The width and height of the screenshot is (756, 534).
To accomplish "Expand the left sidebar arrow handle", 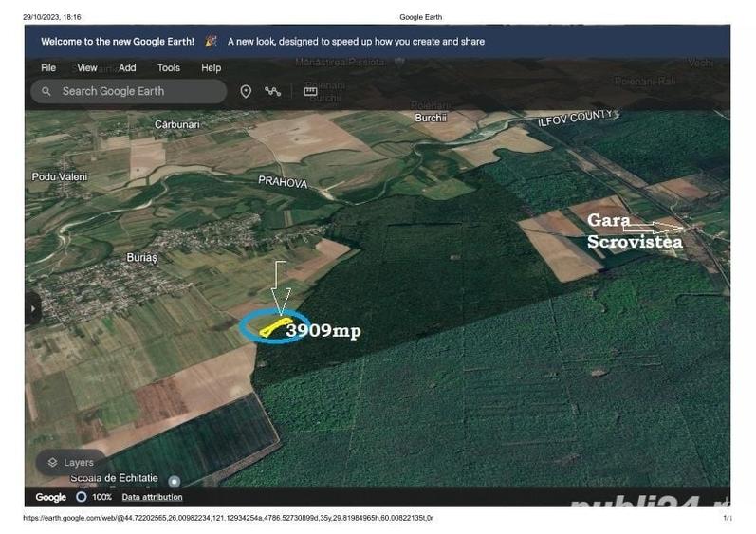I will coord(33,308).
